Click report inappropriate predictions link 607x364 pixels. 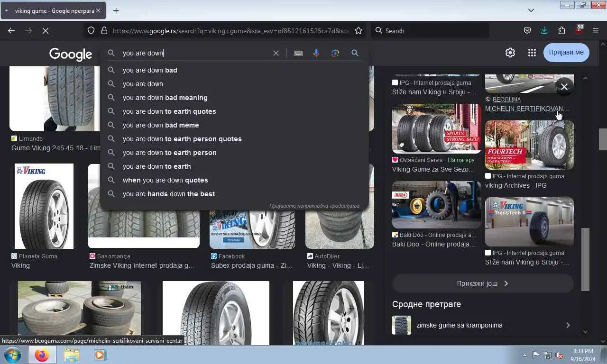coord(314,206)
